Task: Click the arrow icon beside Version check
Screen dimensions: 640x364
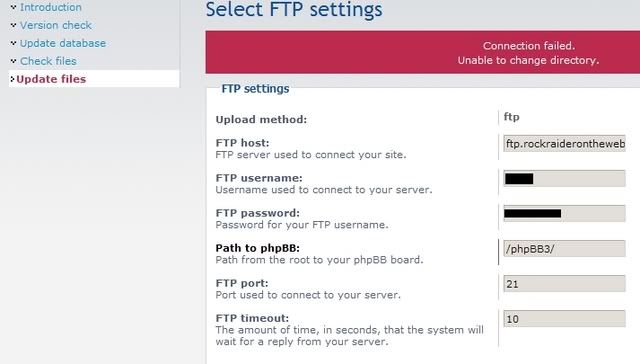Action: click(13, 25)
